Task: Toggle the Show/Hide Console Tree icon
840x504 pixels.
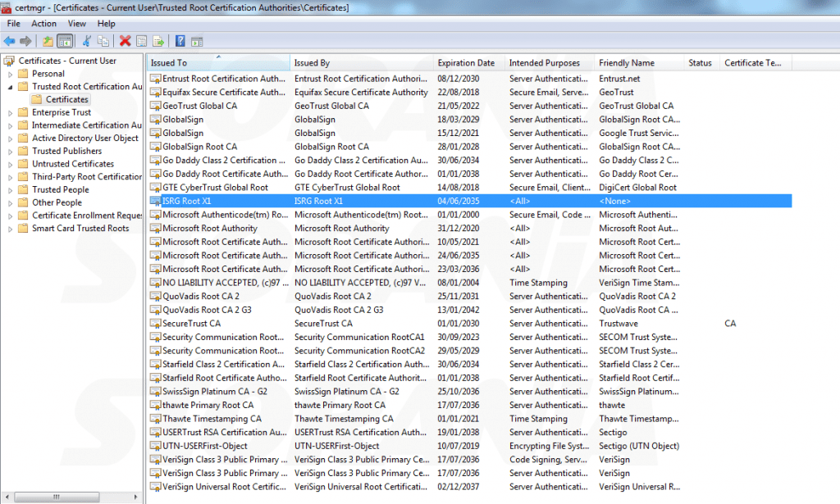Action: (65, 41)
